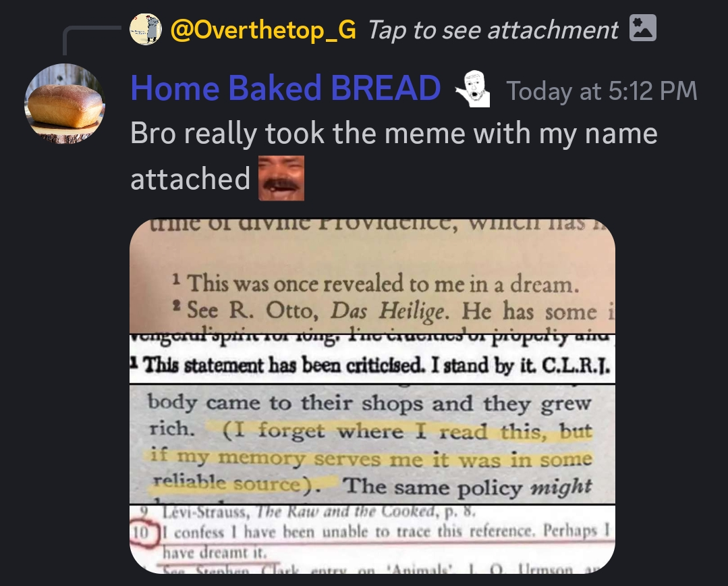Click the "Today at 5:12 PM" timestamp
Screen dimensions: 728x586
[x=602, y=90]
